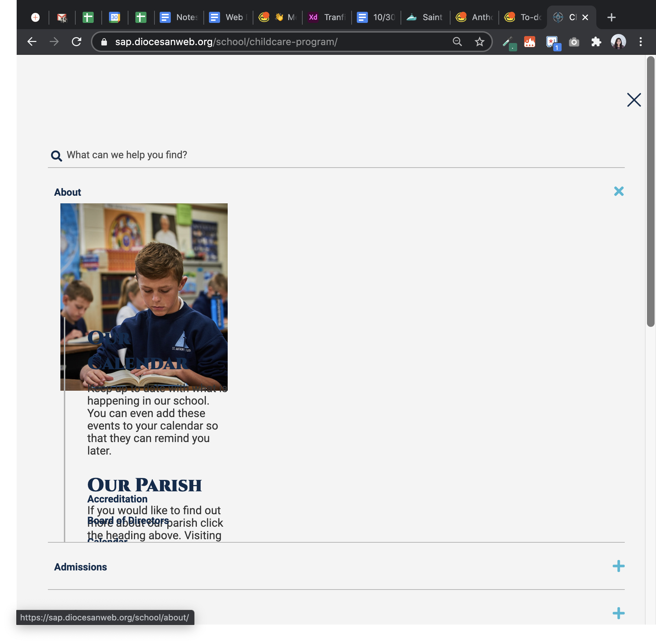Expand the Admissions section
Image resolution: width=656 pixels, height=644 pixels.
point(618,566)
